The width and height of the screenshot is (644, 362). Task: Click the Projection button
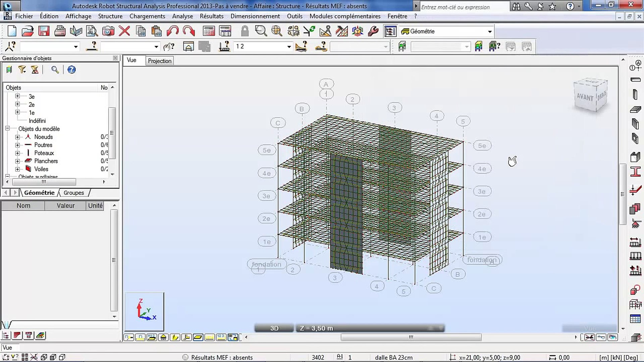coord(160,61)
